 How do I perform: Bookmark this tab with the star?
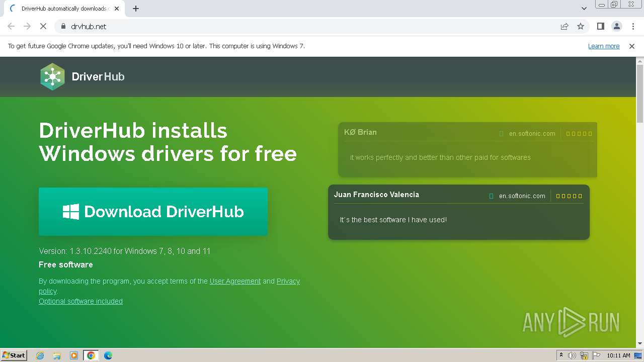tap(581, 26)
